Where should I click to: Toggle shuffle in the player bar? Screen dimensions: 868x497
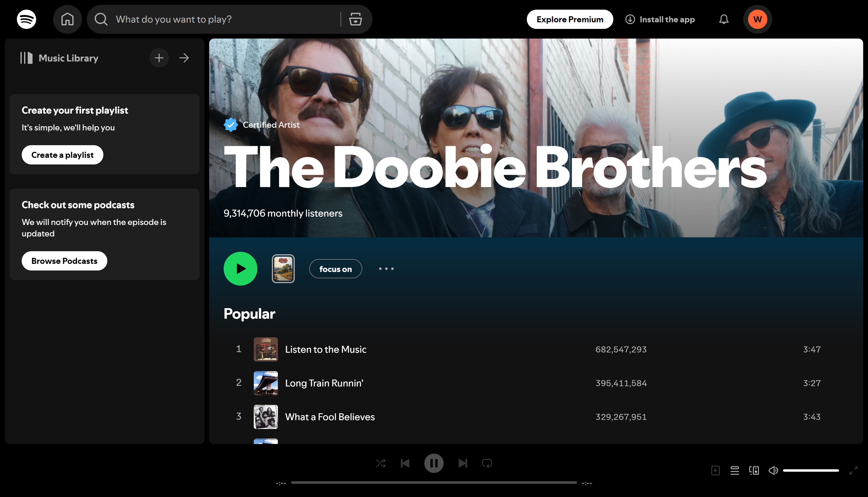coord(381,463)
